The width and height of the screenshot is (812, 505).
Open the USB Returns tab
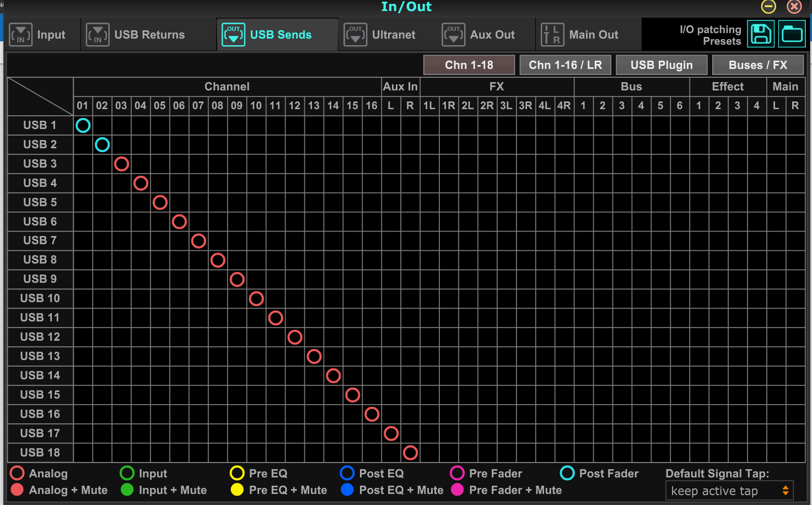tap(149, 35)
